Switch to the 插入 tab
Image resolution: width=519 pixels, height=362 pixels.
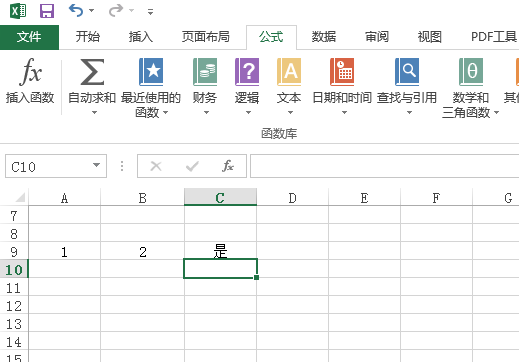[x=141, y=37]
